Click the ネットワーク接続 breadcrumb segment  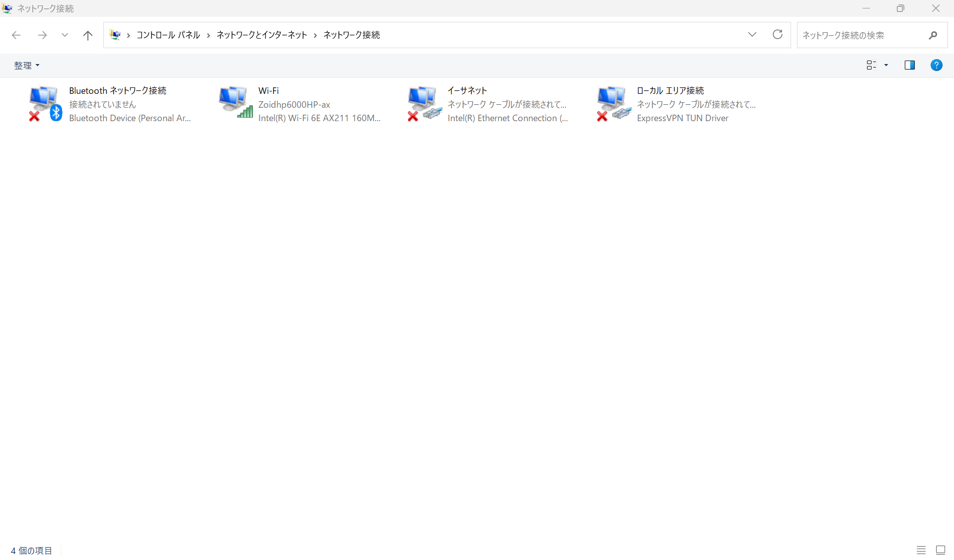352,35
